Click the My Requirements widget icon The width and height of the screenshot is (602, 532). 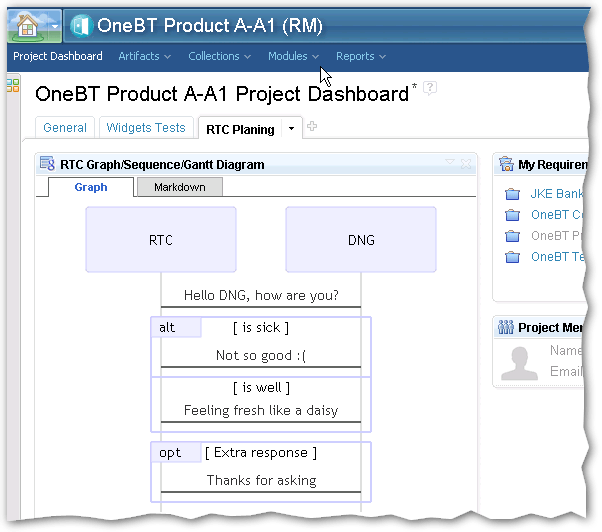[x=506, y=164]
